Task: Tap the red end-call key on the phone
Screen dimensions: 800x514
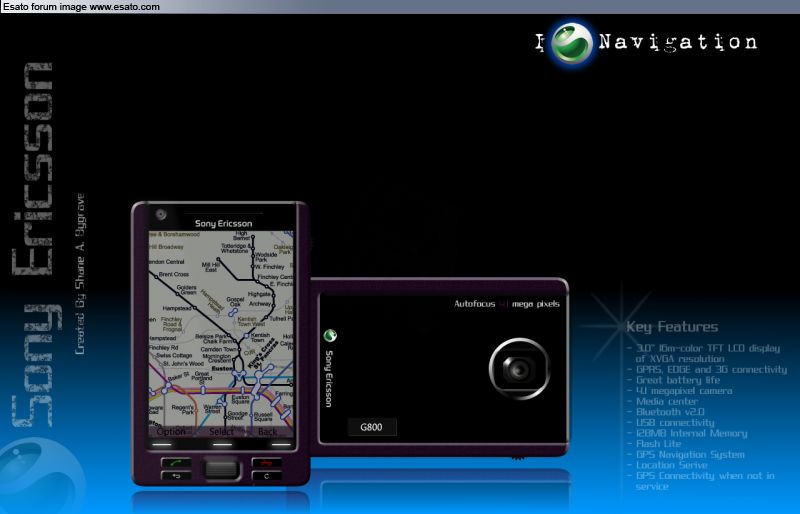Action: pyautogui.click(x=266, y=463)
